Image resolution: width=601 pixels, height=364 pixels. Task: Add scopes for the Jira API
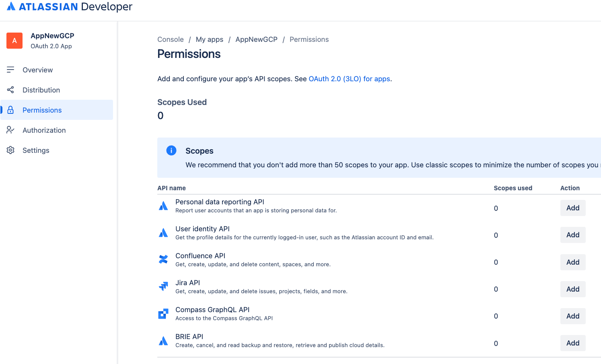[572, 289]
